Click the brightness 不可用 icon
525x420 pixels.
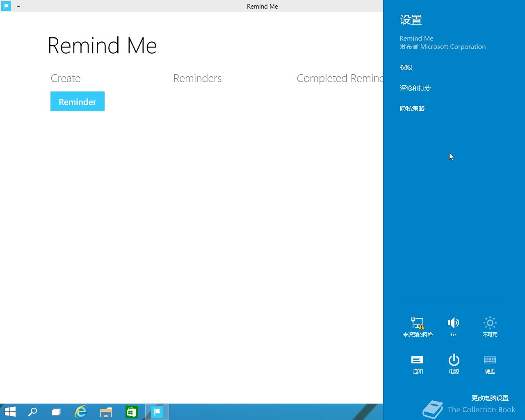pyautogui.click(x=490, y=326)
